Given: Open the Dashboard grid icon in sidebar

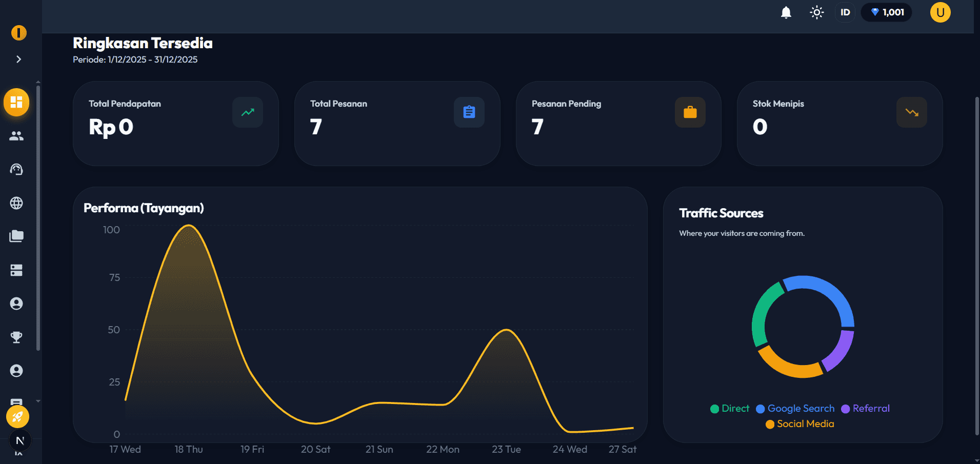Looking at the screenshot, I should coord(17,102).
